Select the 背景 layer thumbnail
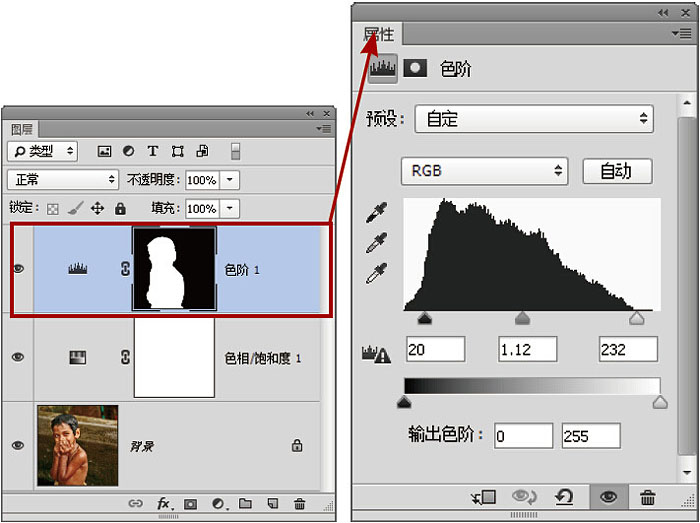Viewport: 700px width, 523px height. [x=77, y=446]
